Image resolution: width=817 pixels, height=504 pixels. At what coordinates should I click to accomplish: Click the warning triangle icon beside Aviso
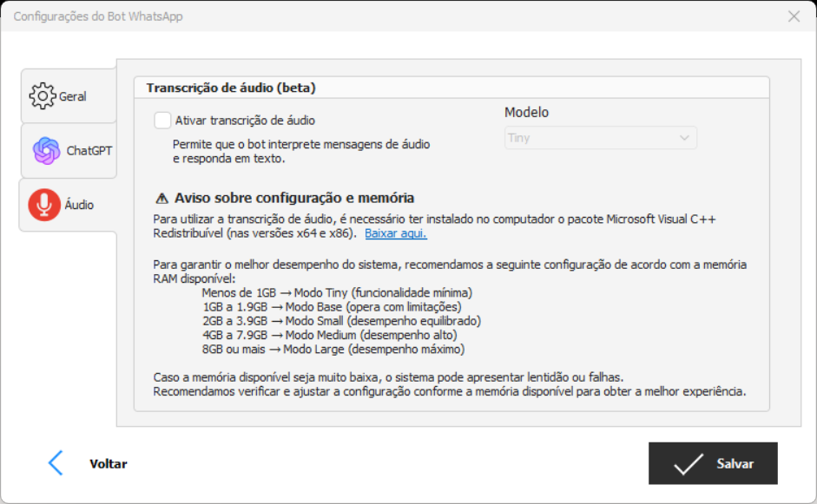[161, 198]
